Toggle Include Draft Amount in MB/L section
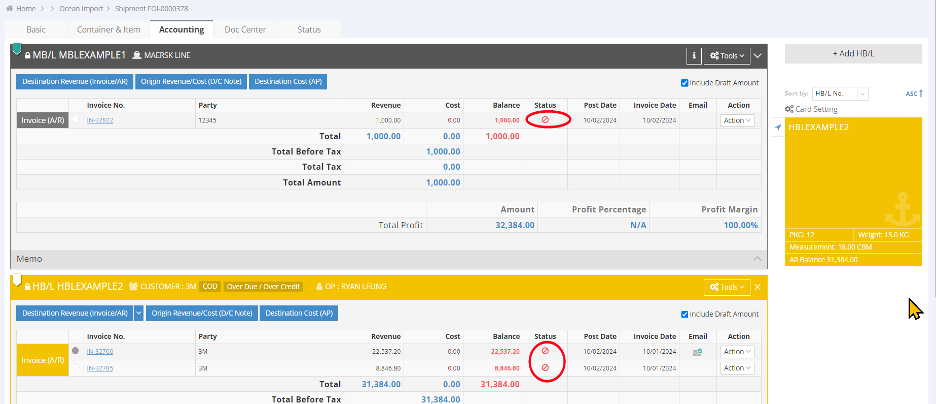 point(684,83)
